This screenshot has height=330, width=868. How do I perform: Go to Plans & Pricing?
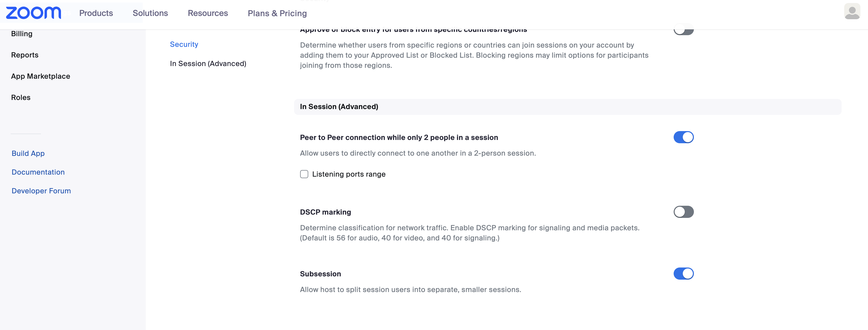[277, 13]
